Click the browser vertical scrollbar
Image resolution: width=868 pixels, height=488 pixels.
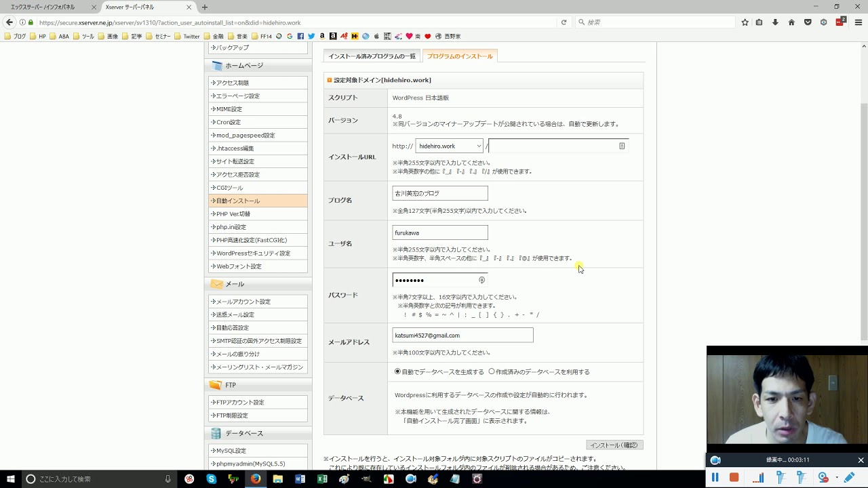pyautogui.click(x=863, y=221)
